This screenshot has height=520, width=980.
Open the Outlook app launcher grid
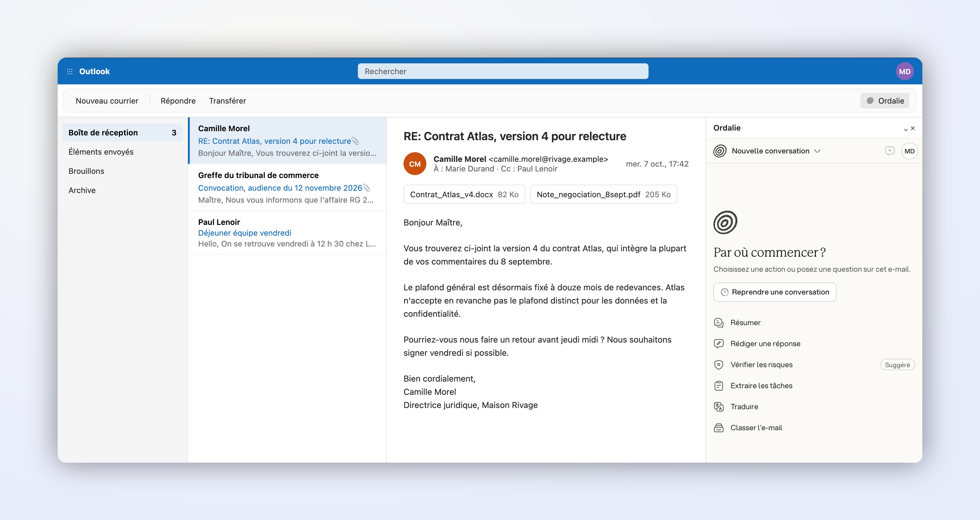click(x=70, y=71)
